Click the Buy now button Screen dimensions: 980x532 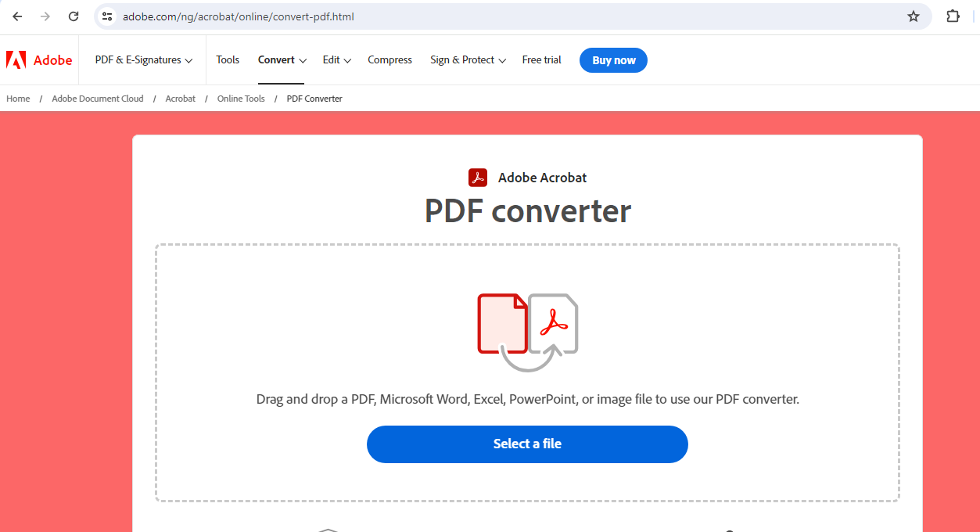coord(613,60)
